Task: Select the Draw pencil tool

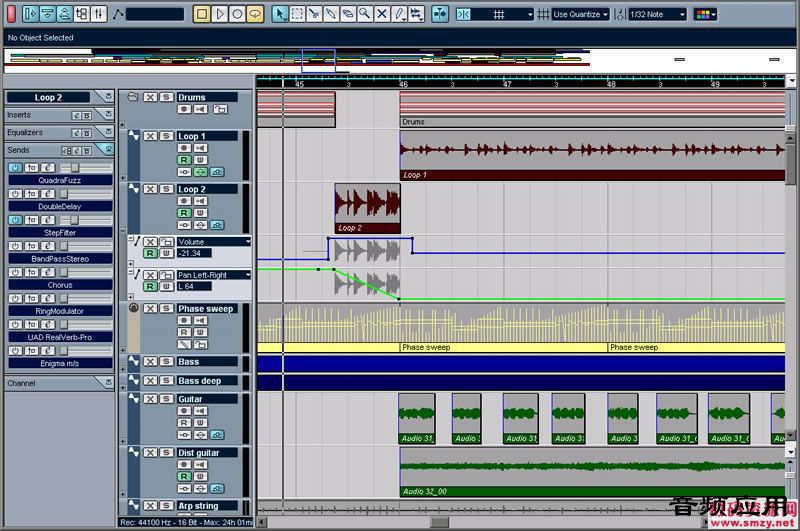Action: 399,14
